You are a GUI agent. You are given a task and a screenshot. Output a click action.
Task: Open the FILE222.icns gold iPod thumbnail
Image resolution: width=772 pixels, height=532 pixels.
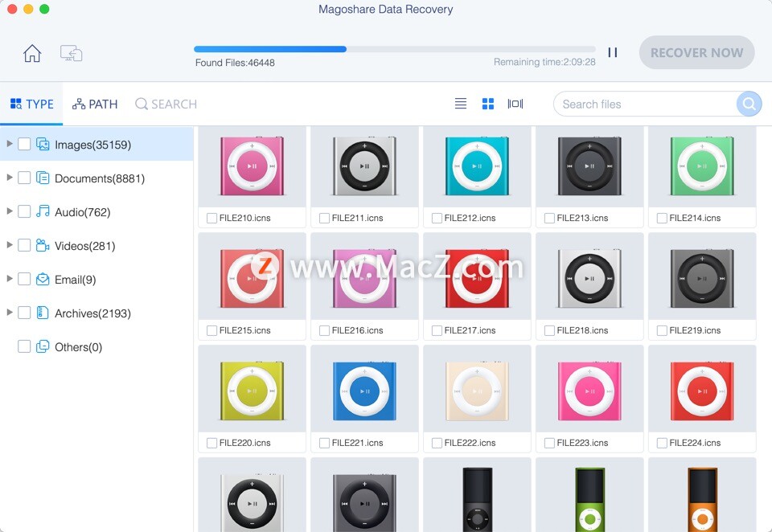click(x=477, y=391)
